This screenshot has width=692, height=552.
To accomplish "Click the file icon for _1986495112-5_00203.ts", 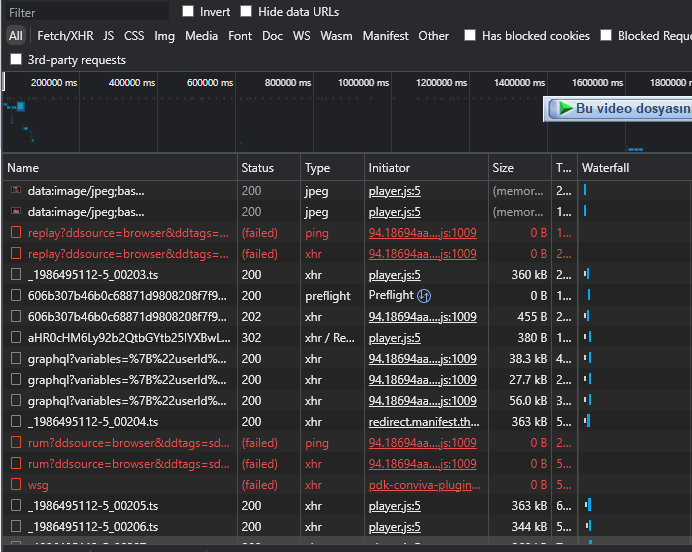I will tap(15, 275).
